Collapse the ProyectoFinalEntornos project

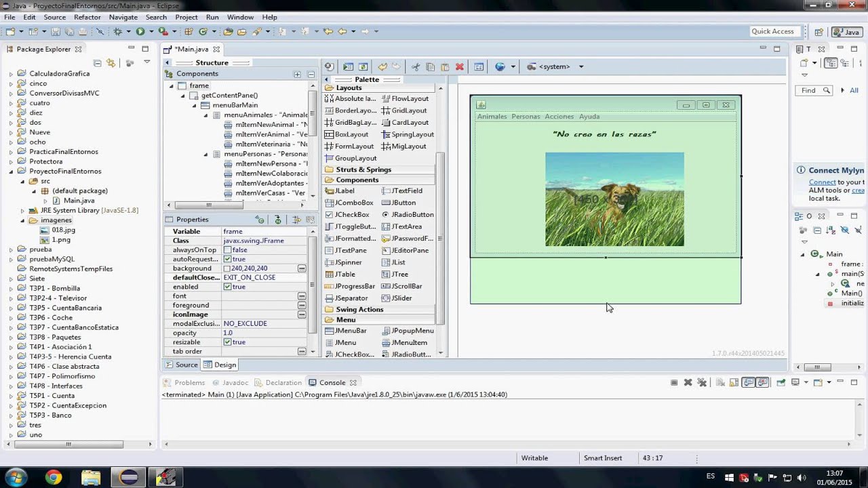[x=11, y=171]
